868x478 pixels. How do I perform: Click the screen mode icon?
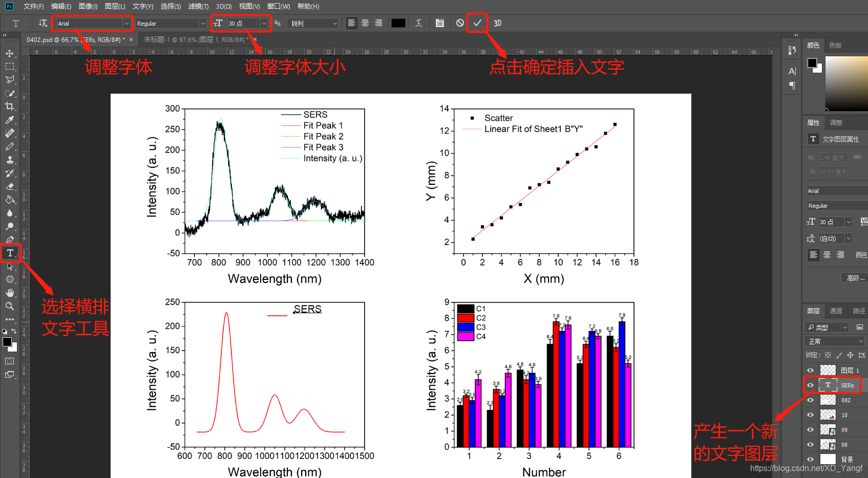10,375
